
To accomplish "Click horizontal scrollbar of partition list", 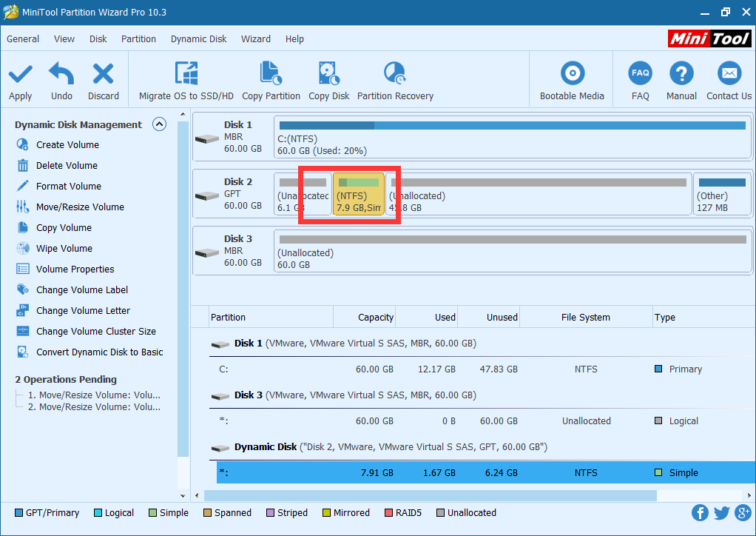I will coord(430,495).
